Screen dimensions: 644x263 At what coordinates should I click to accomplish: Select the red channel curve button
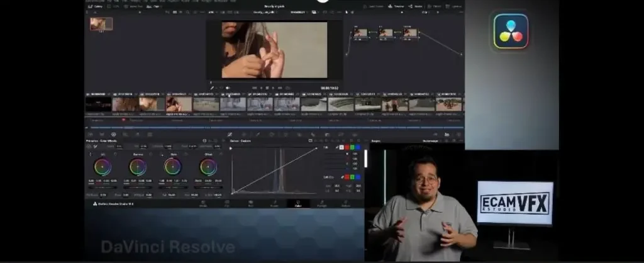347,147
